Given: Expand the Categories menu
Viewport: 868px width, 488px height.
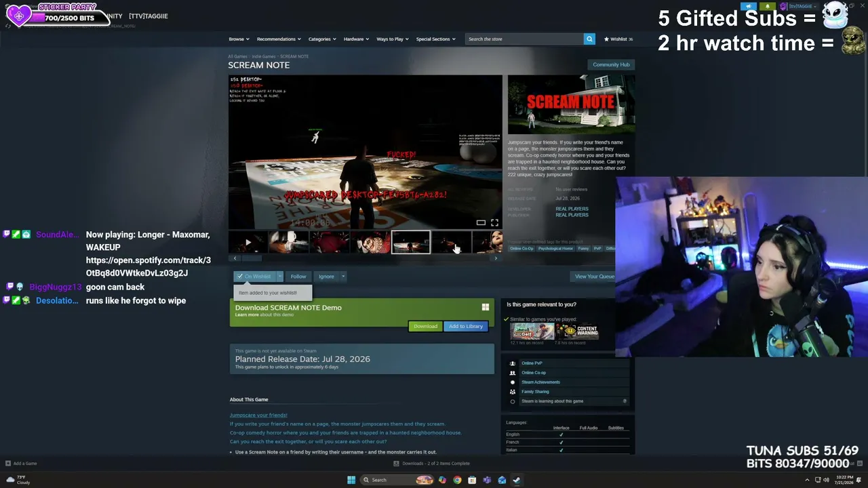Looking at the screenshot, I should click(322, 39).
